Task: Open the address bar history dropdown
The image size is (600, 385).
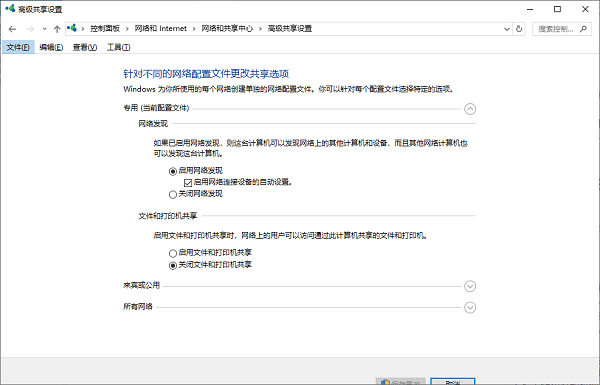Action: click(507, 29)
